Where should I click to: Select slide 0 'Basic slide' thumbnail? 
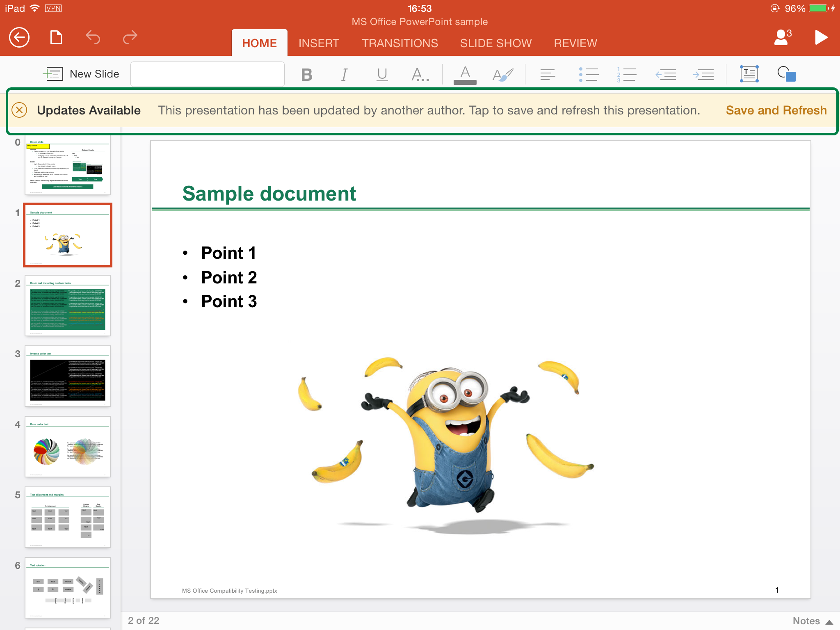click(68, 166)
